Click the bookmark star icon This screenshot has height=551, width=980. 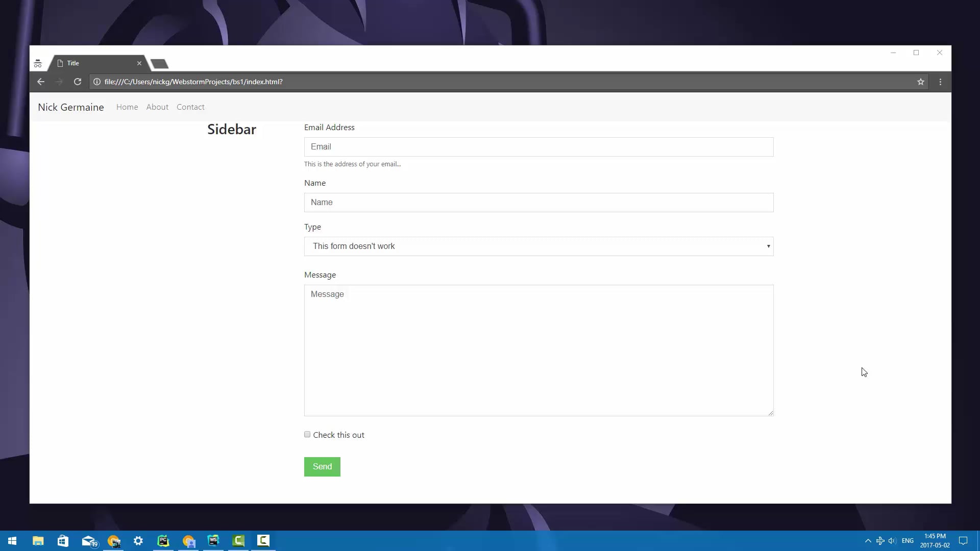tap(920, 82)
